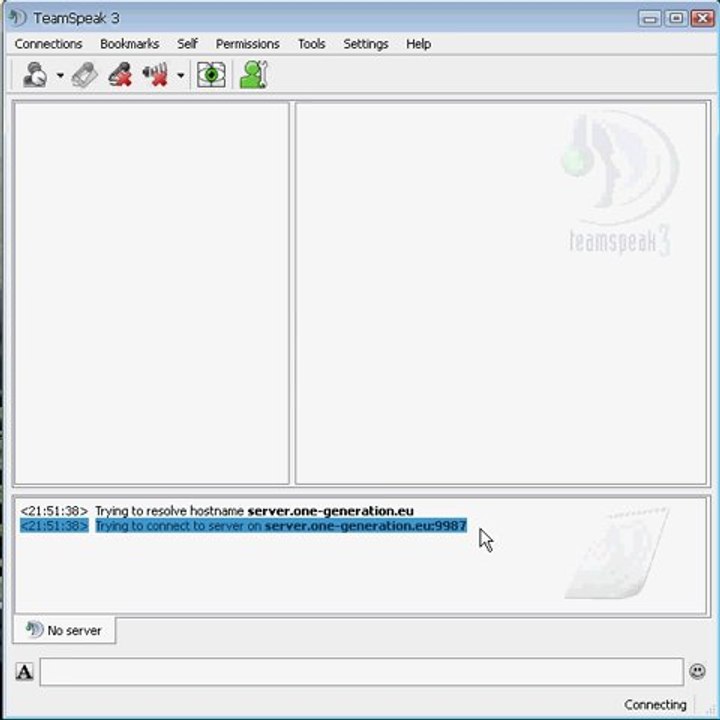The height and width of the screenshot is (720, 720).
Task: Mute the microphone using the toolbar icon
Action: click(120, 75)
